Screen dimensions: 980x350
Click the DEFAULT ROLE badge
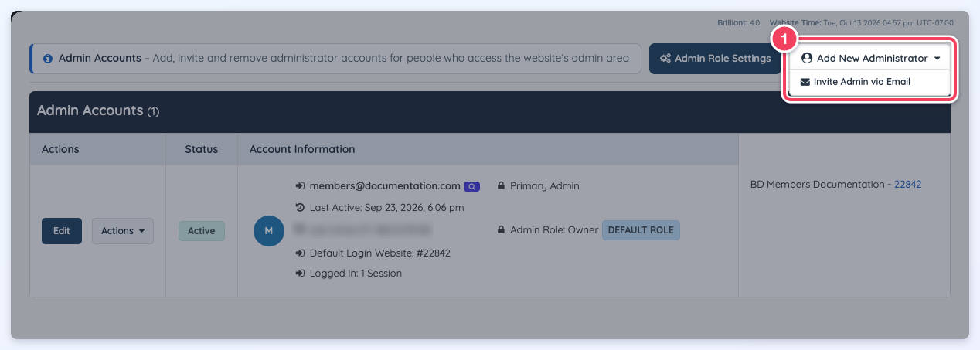click(641, 230)
